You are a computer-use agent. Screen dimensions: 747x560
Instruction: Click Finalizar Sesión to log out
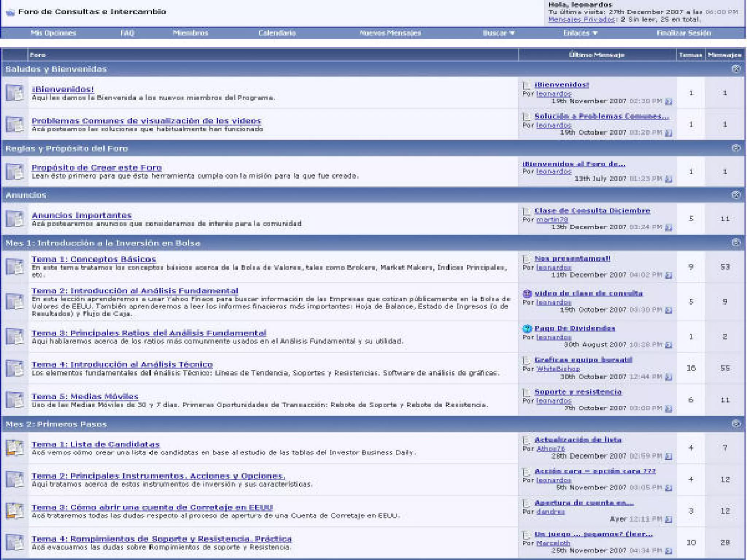pyautogui.click(x=684, y=33)
